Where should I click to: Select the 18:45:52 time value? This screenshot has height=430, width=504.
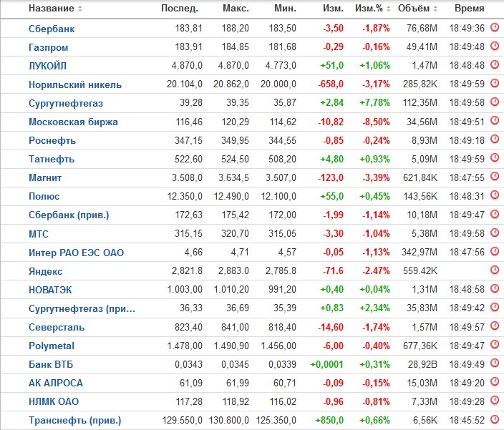[x=467, y=420]
